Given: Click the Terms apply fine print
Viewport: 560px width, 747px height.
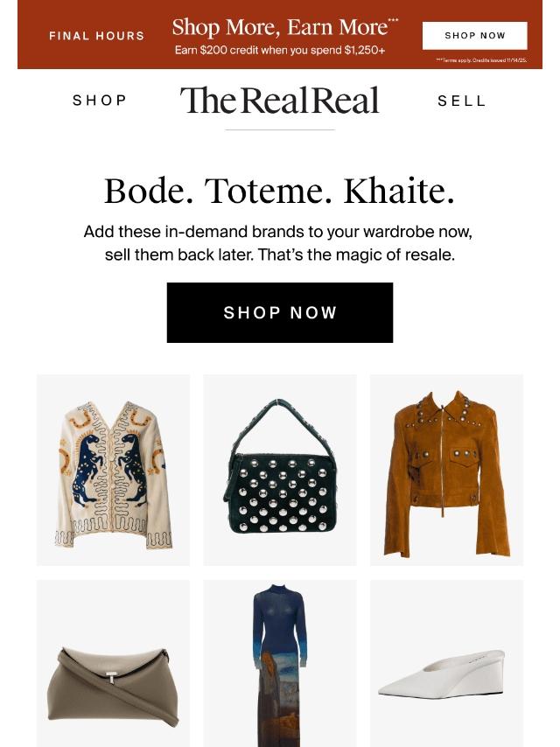Looking at the screenshot, I should click(481, 60).
